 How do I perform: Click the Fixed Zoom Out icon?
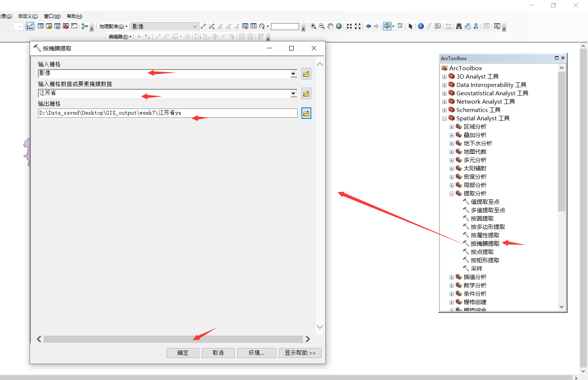click(x=358, y=26)
